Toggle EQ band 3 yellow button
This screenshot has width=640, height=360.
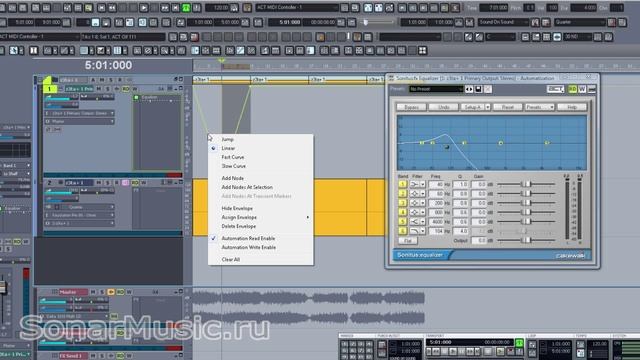(x=402, y=203)
